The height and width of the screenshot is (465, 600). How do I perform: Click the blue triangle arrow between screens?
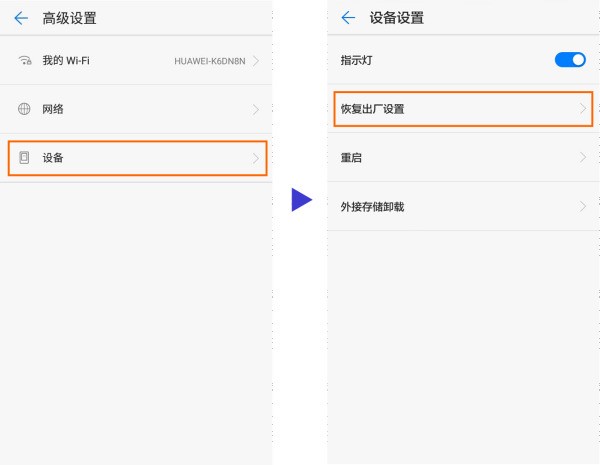(x=301, y=199)
